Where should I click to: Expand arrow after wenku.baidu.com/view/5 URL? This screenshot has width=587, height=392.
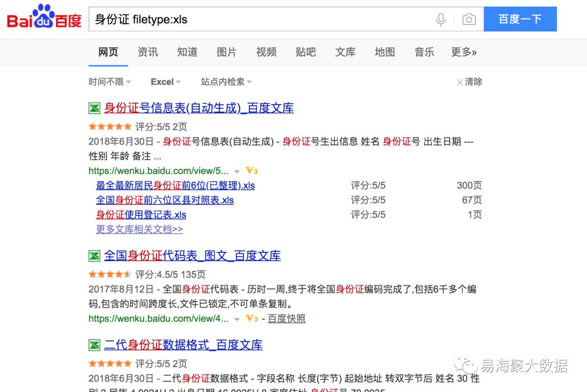pyautogui.click(x=236, y=172)
